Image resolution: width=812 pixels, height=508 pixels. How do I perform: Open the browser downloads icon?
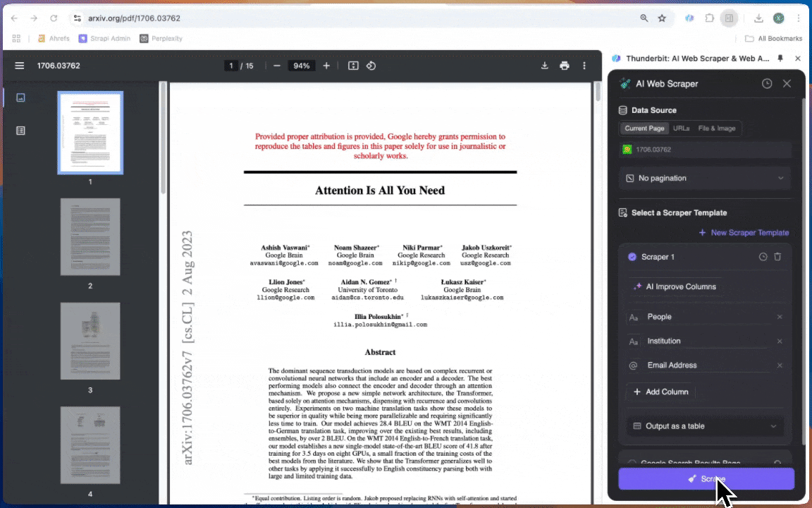tap(758, 18)
